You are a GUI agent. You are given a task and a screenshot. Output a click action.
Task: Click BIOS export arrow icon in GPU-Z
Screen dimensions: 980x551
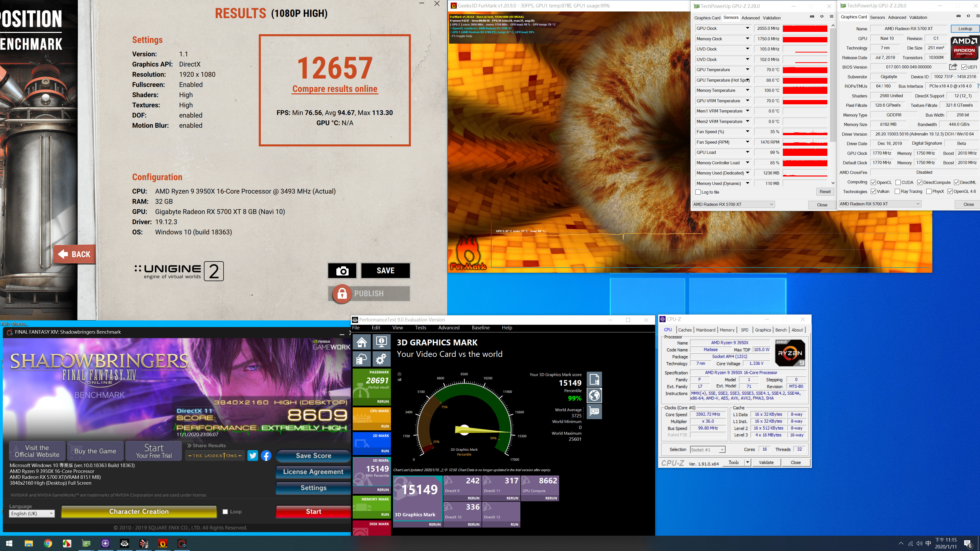pos(953,67)
